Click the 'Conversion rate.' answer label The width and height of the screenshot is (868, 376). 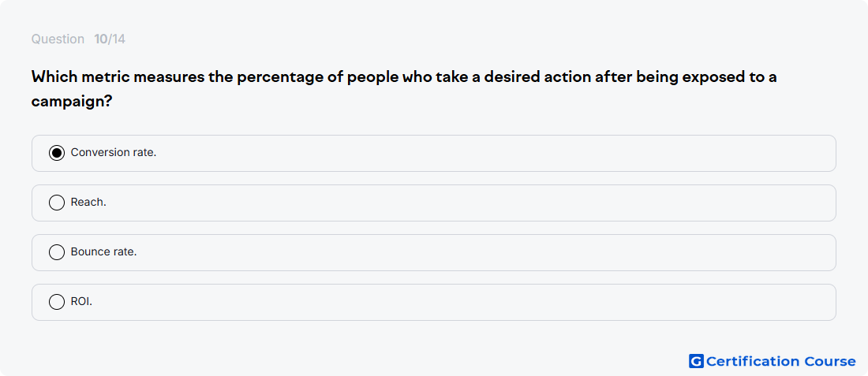click(114, 153)
